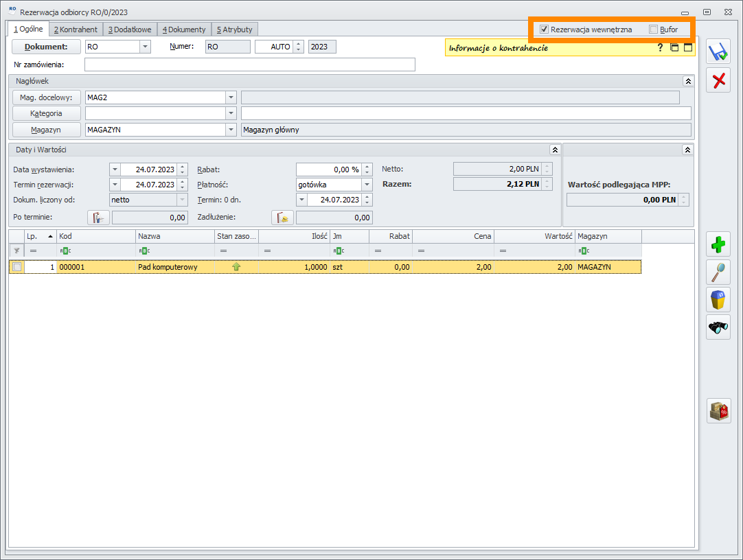Collapse the Nagłówek section
Viewport: 743px width, 560px height.
pyautogui.click(x=688, y=81)
